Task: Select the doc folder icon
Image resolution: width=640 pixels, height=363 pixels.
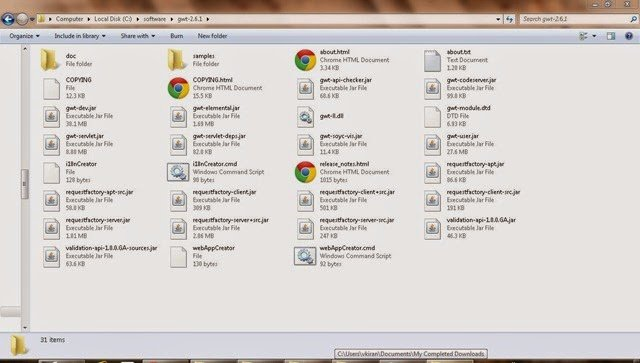Action: (49, 60)
